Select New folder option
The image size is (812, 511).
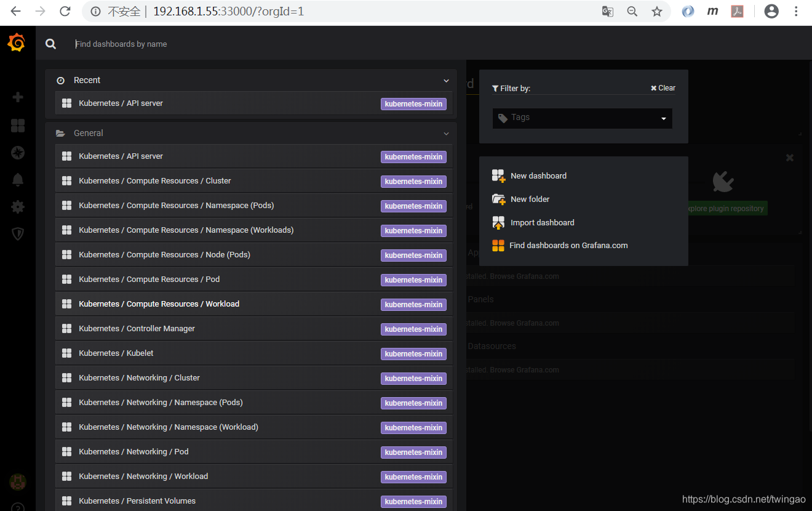click(530, 199)
